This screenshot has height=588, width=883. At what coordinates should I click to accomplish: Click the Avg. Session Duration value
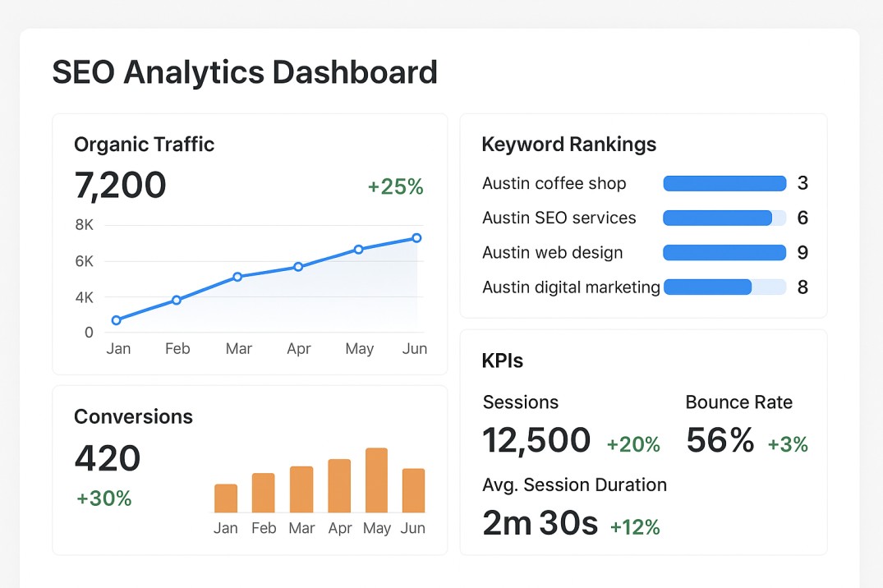pyautogui.click(x=540, y=523)
